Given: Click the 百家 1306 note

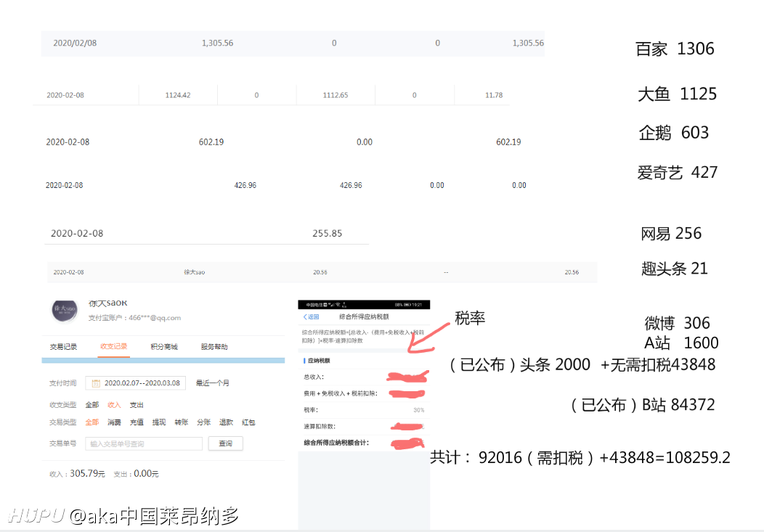Looking at the screenshot, I should coord(675,49).
